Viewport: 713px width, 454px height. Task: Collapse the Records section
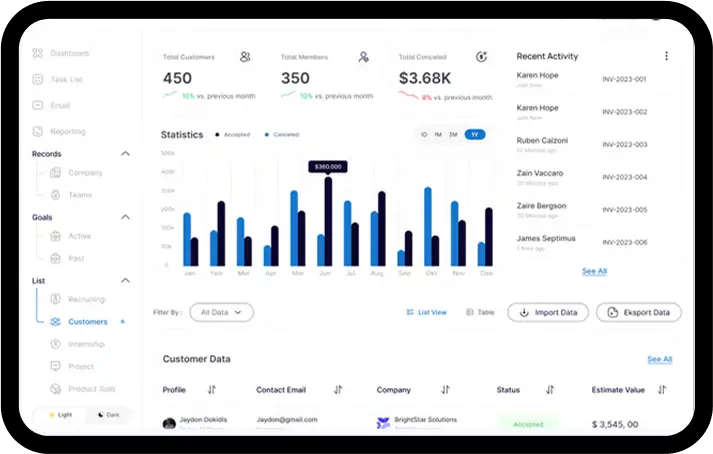125,154
